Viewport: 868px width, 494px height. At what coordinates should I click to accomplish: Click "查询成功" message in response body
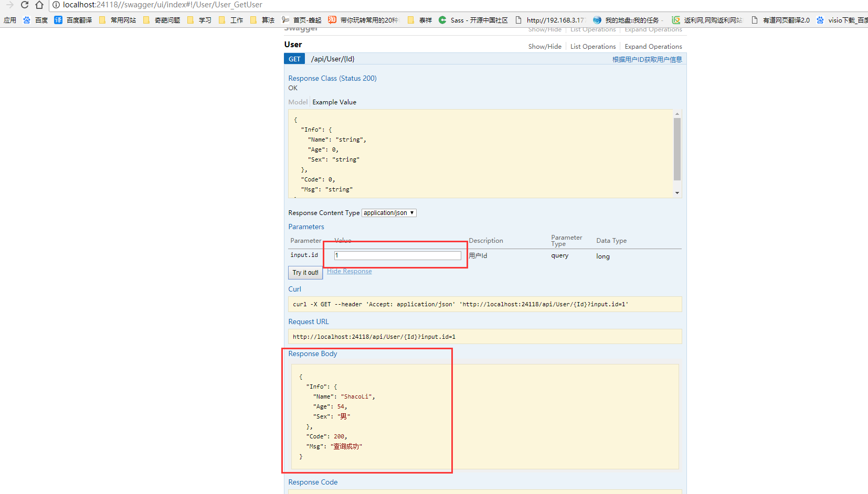point(346,447)
